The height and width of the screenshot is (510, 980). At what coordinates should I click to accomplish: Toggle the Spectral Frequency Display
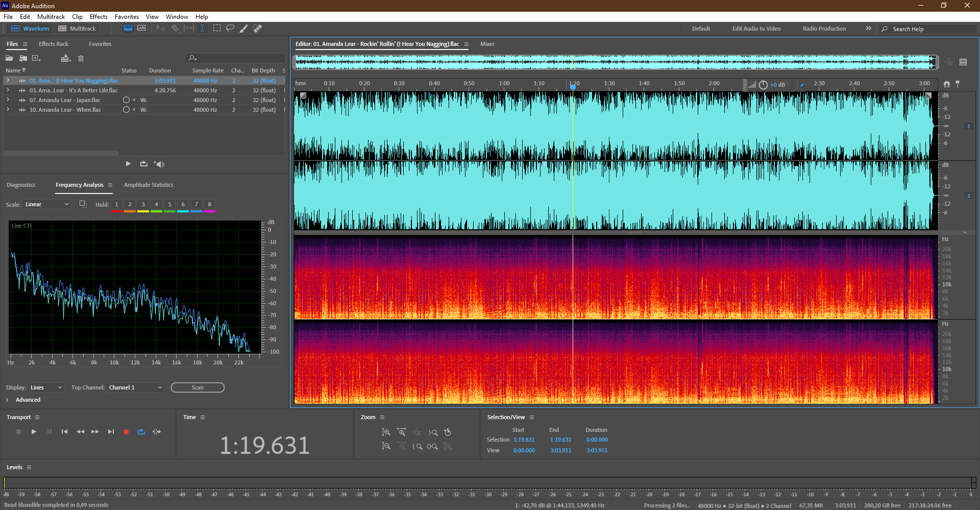point(128,29)
